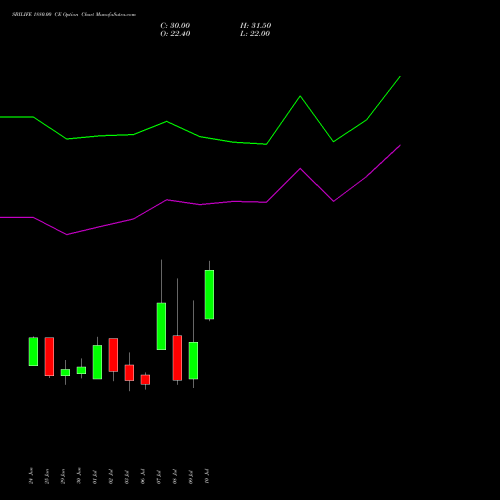
Task: Click the red candle above 08 Jul
Action: (177, 358)
